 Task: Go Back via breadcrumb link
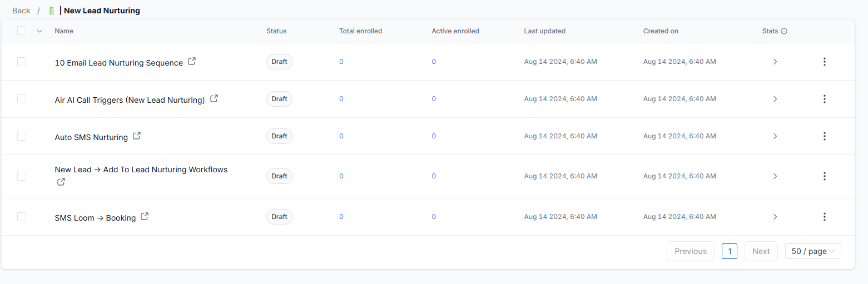click(x=21, y=11)
